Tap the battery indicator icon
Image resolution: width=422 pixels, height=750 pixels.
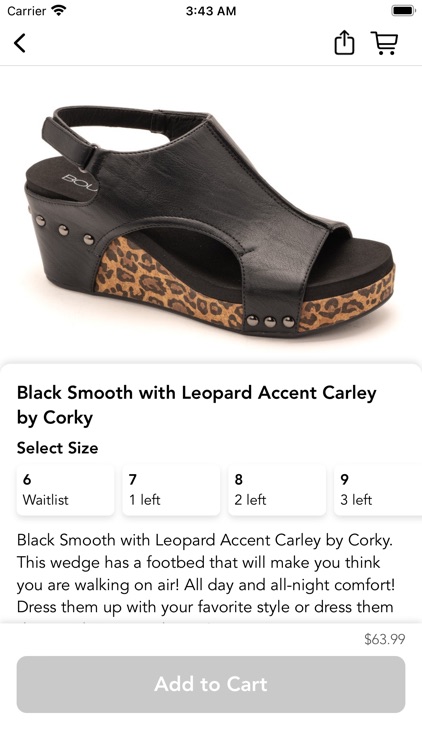(403, 11)
